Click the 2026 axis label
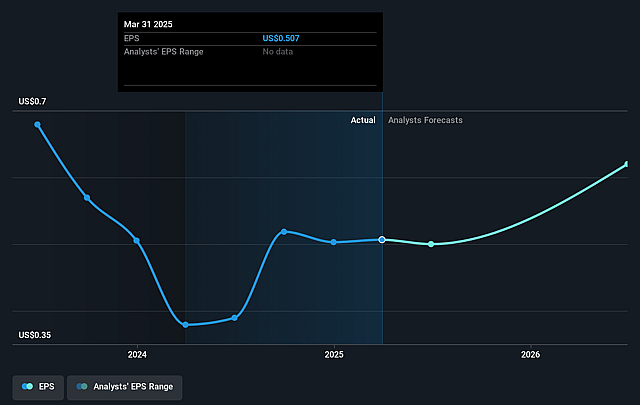The image size is (640, 405). (x=530, y=355)
